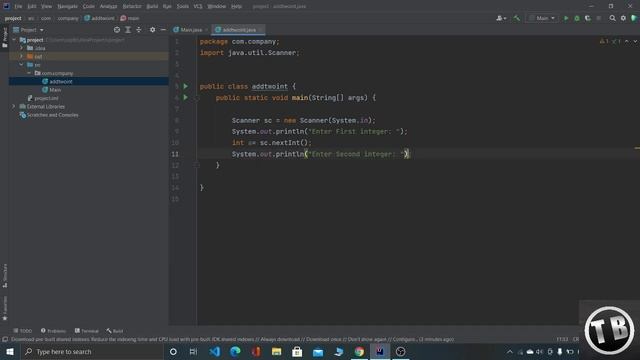640x360 pixels.
Task: Open File Explorer from taskbar
Action: [276, 352]
